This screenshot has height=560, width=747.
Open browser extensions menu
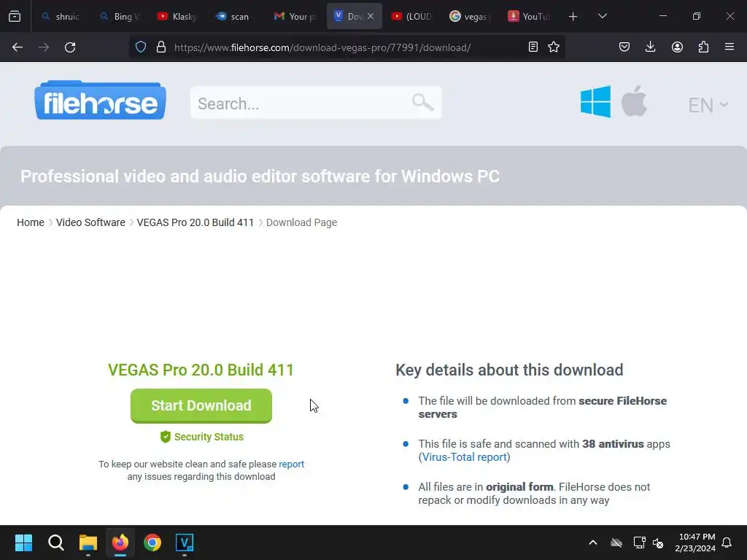tap(703, 47)
